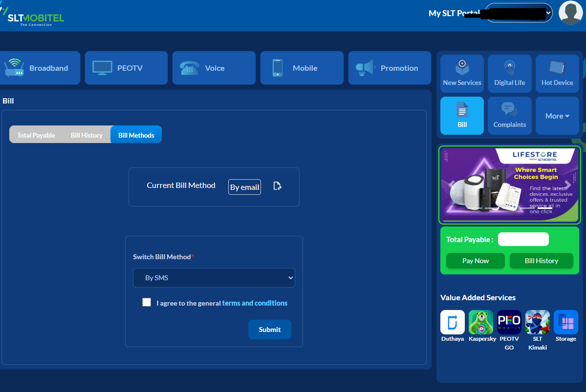This screenshot has width=586, height=392.
Task: Open the SLT Kimaki service
Action: pyautogui.click(x=538, y=330)
